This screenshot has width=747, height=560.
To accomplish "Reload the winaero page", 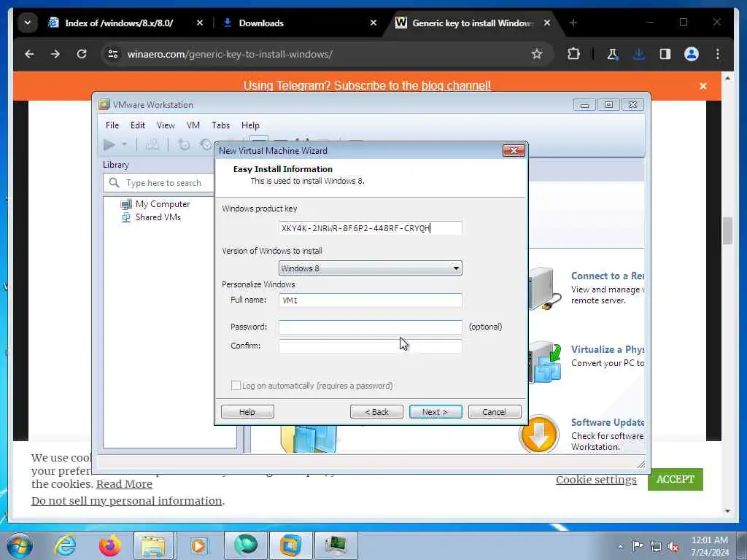I will pos(82,54).
